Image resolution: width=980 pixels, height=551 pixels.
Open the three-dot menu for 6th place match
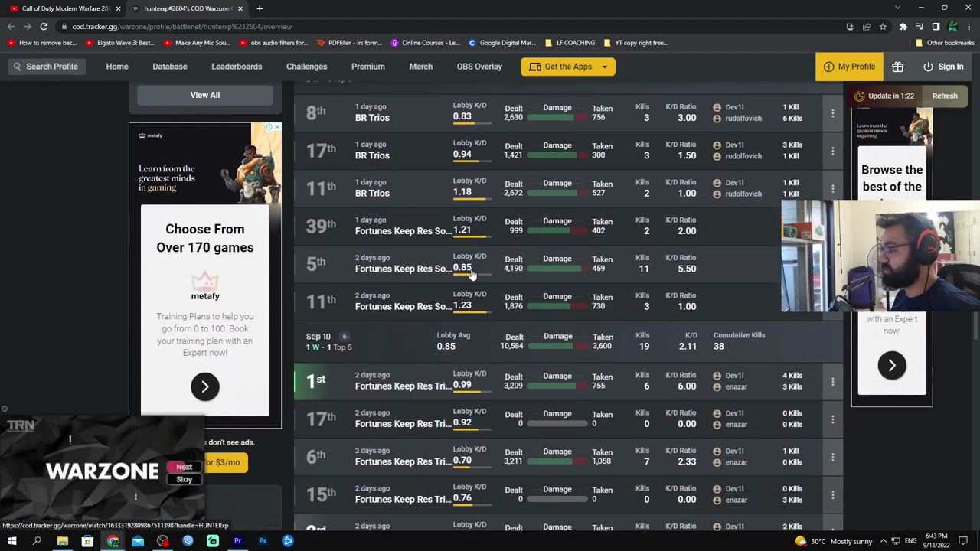point(832,457)
